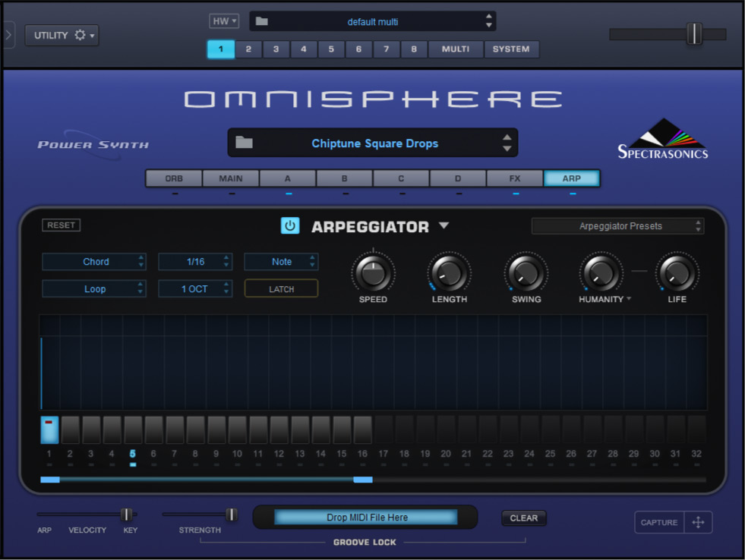Click the default multi name display
Screen dimensions: 745x560
coord(372,22)
